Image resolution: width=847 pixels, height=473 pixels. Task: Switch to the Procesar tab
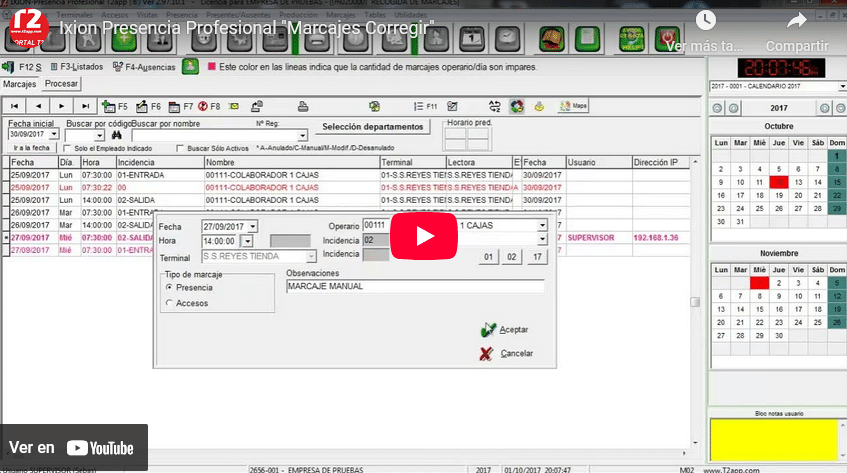(x=61, y=84)
